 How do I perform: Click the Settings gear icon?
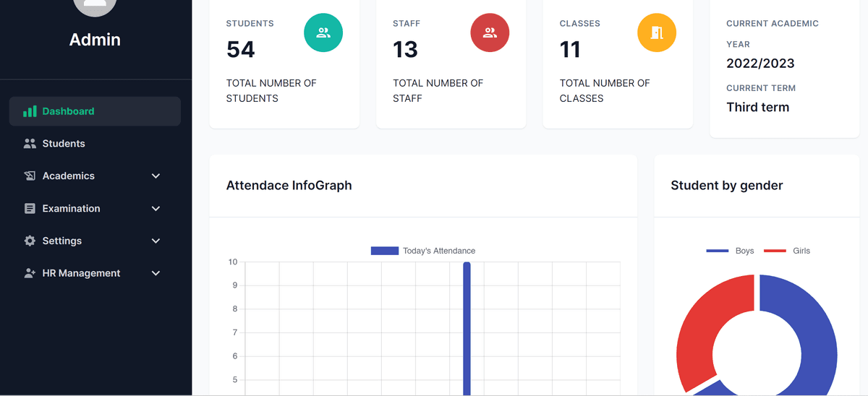[30, 241]
